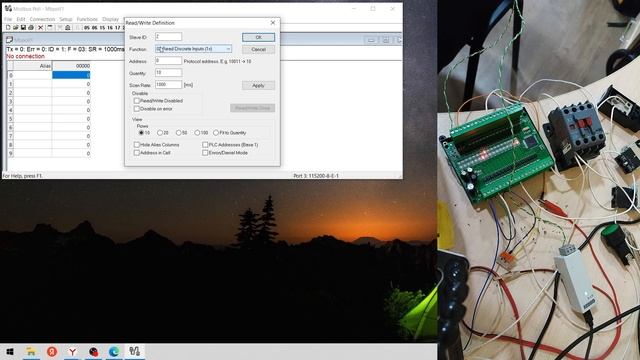Open the Connection menu
Image resolution: width=640 pixels, height=360 pixels.
click(42, 19)
